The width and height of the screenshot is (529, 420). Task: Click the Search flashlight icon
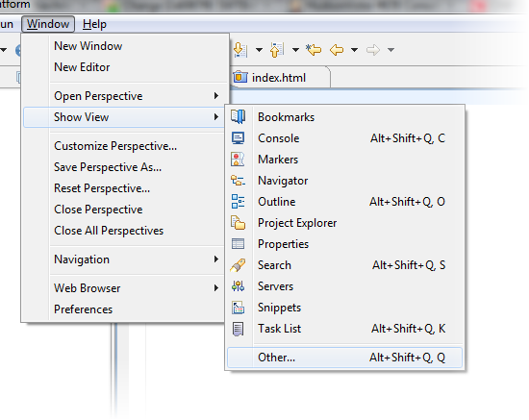pos(238,265)
